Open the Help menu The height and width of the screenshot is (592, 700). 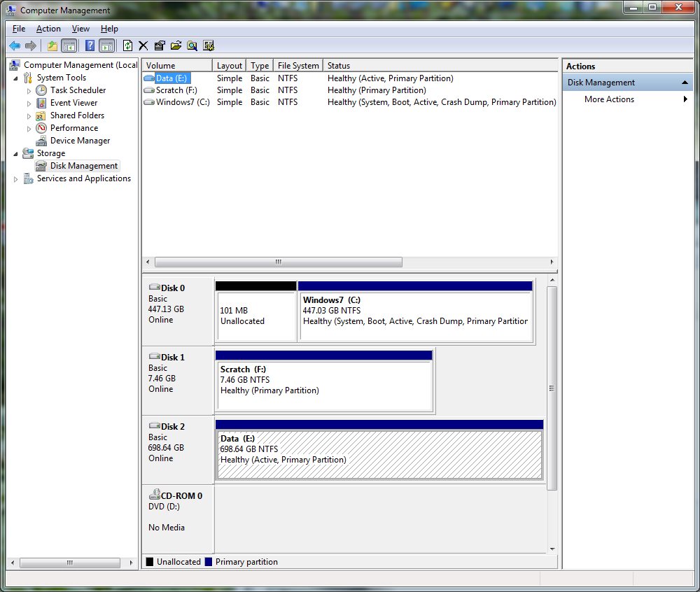[x=109, y=29]
